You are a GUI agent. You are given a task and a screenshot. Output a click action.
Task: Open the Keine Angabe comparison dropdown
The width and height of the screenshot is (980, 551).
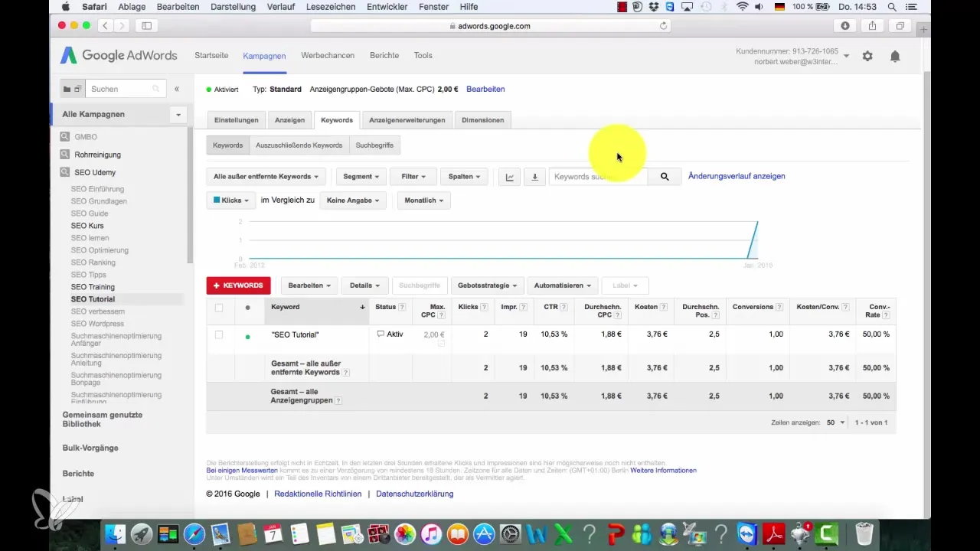tap(352, 201)
